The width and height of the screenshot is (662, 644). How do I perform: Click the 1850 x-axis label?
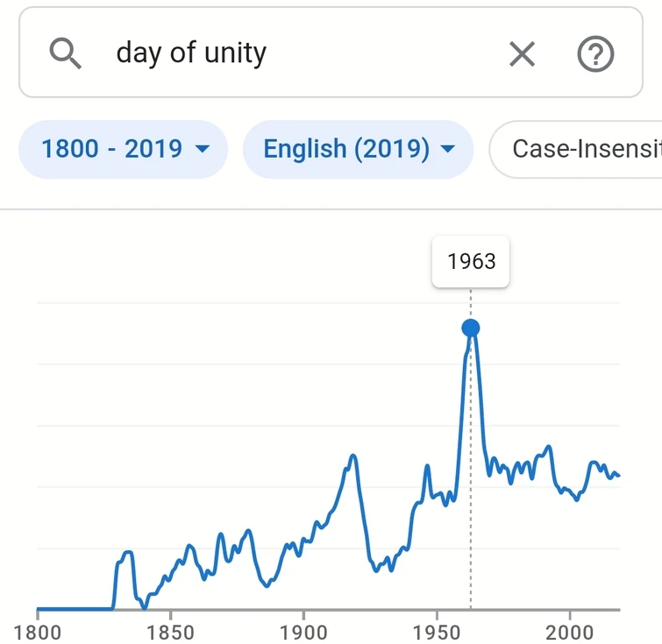pos(171,631)
